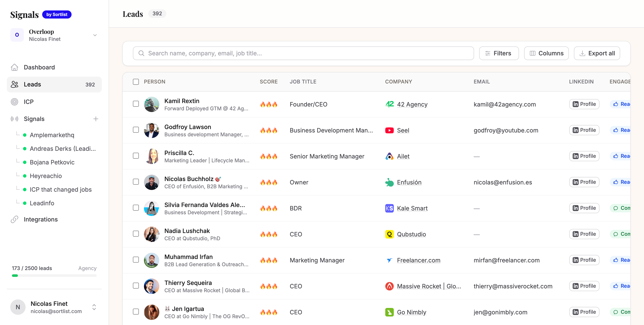
Task: Click Godfroy Lawson's lead name
Action: (188, 127)
